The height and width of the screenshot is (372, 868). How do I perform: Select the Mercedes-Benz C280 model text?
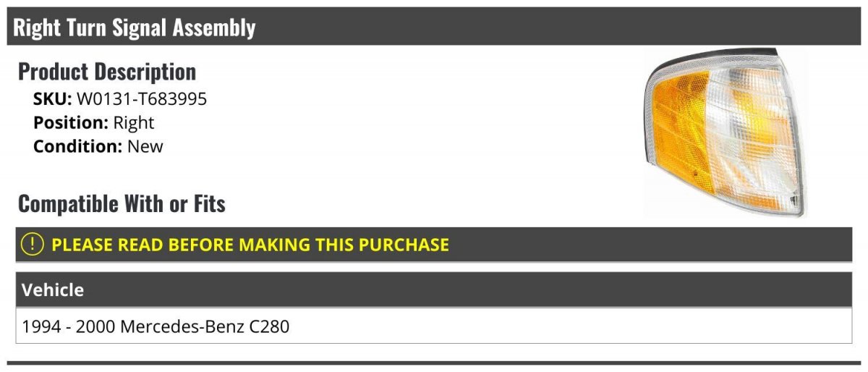205,326
